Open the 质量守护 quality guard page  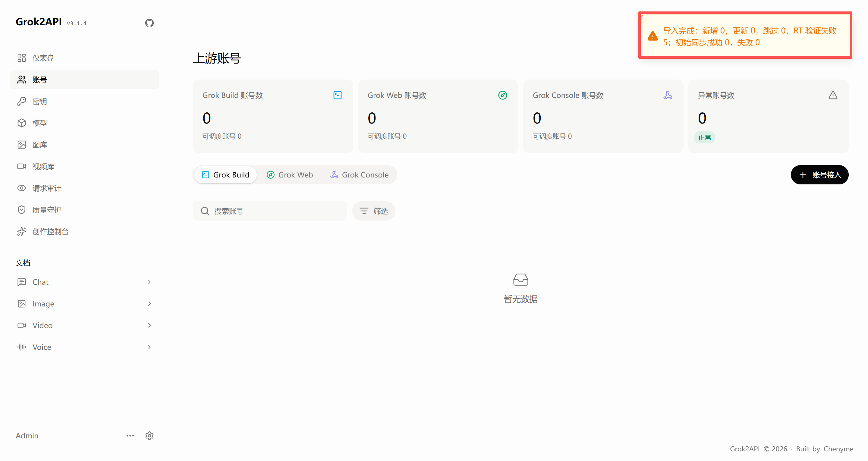tap(84, 210)
